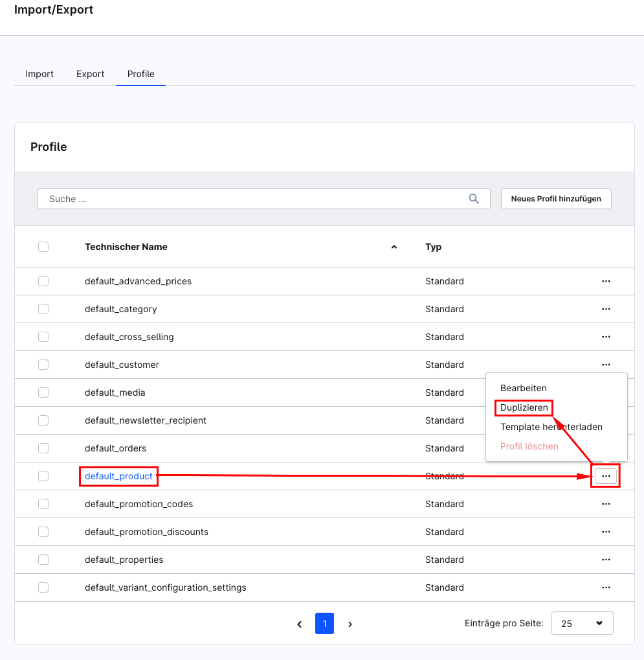Click the search magnifier icon
Viewport: 644px width, 660px height.
474,199
